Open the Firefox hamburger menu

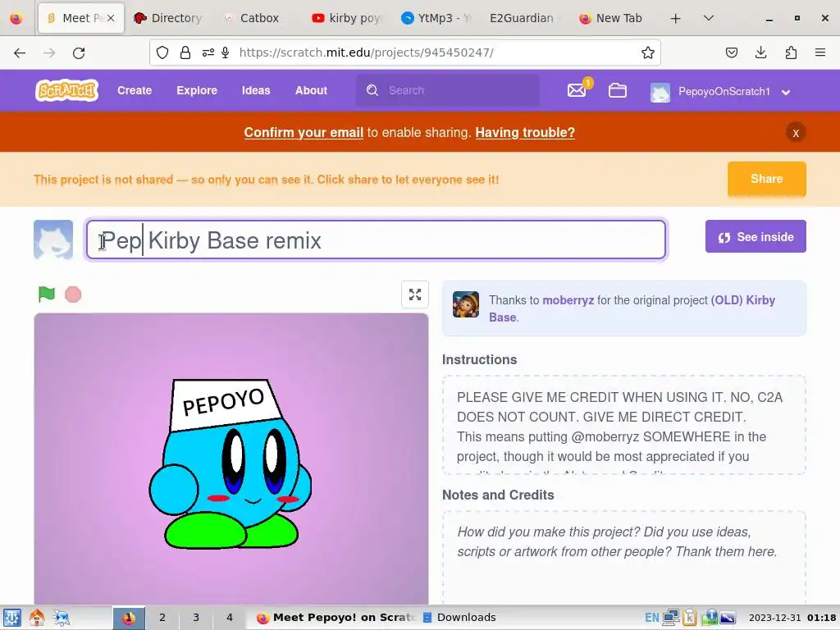(x=819, y=52)
